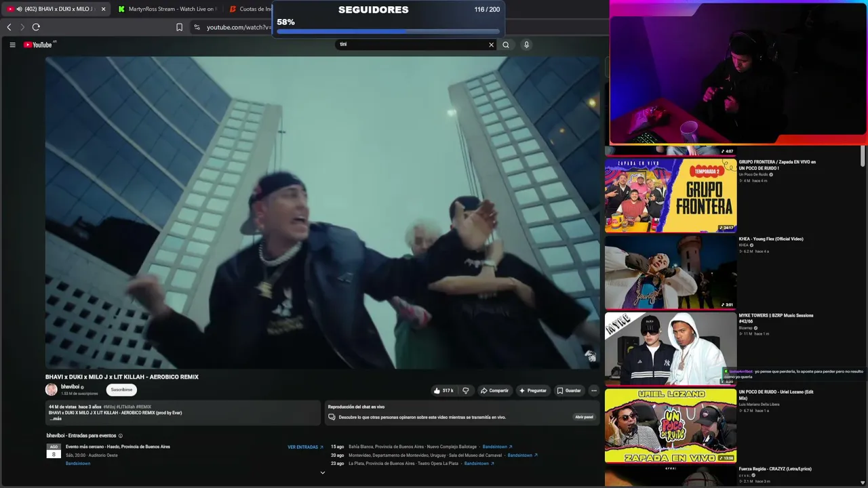Go back using the browser back arrow
868x488 pixels.
coord(9,27)
